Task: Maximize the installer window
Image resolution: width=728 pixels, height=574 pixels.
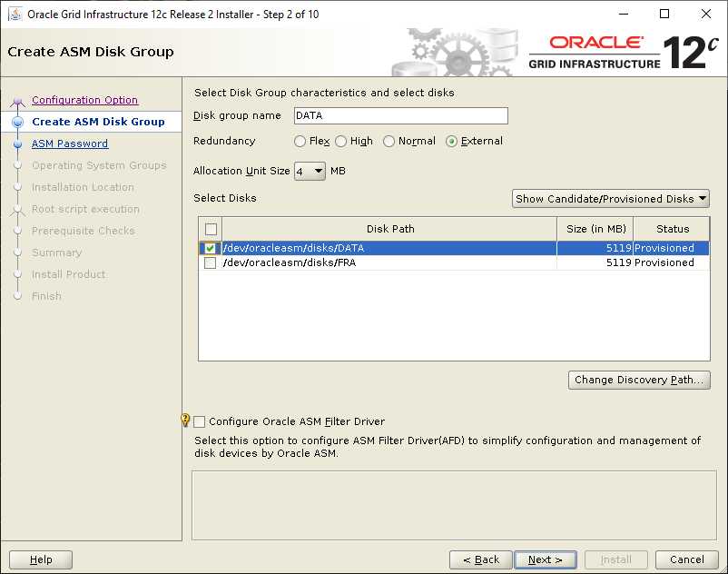Action: (664, 14)
